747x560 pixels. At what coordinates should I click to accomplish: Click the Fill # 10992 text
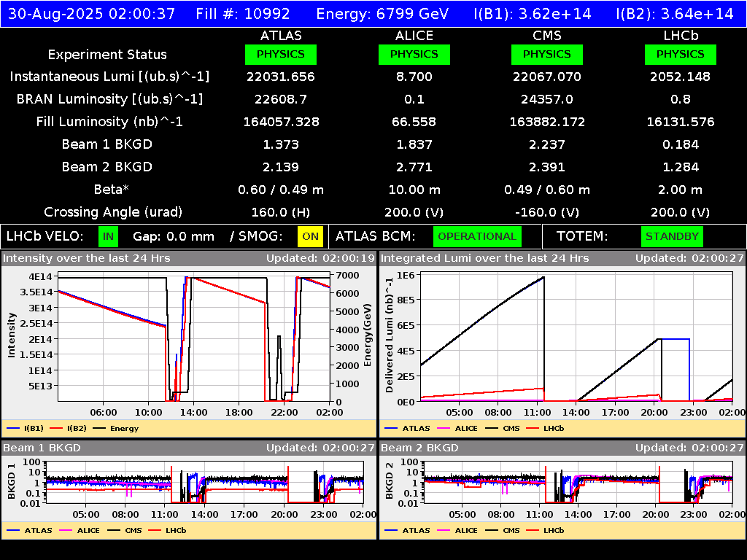(x=243, y=14)
